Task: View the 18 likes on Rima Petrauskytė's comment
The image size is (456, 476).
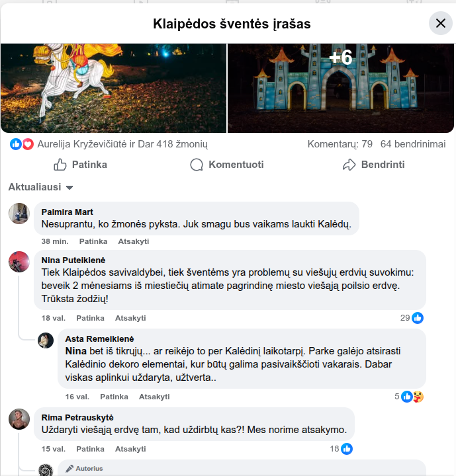Action: [341, 449]
